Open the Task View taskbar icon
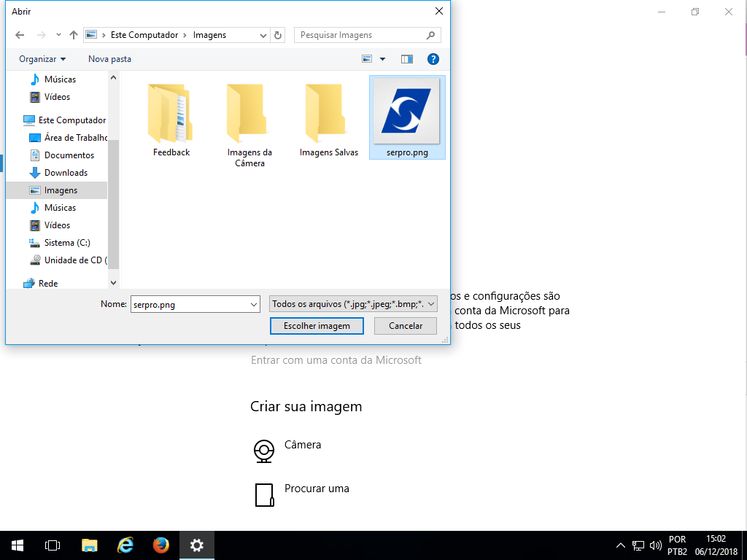747x560 pixels. point(53,545)
